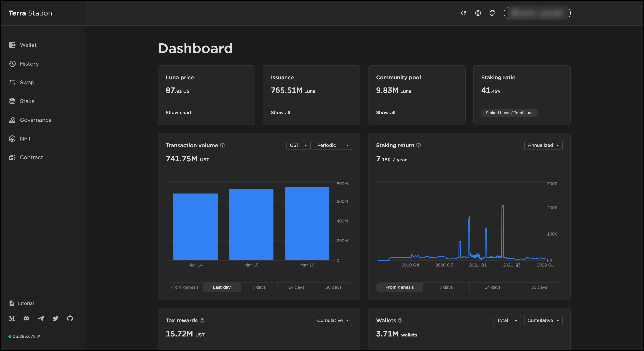
Task: Go to Wallet page
Action: click(28, 45)
